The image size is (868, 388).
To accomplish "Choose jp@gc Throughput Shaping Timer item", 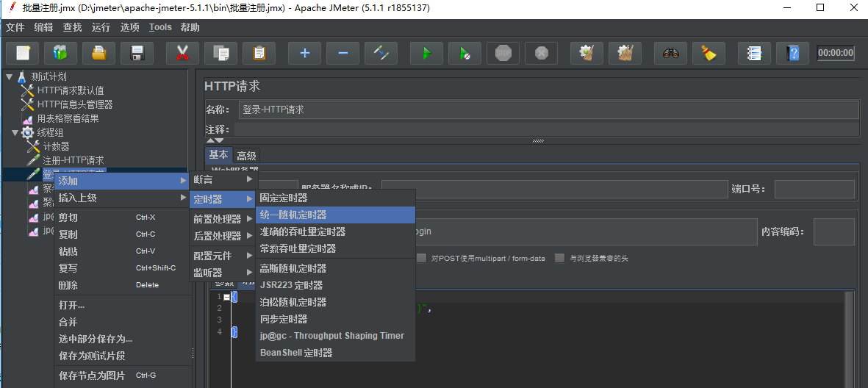I will coord(335,336).
